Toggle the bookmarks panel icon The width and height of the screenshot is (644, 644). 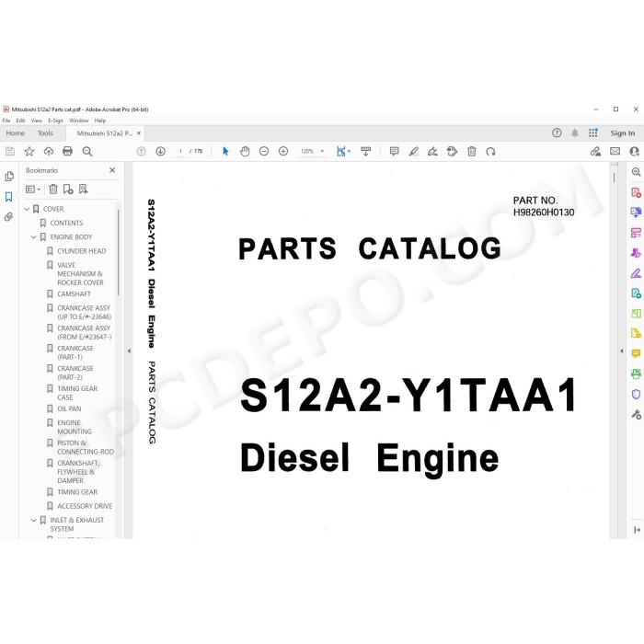click(x=9, y=197)
